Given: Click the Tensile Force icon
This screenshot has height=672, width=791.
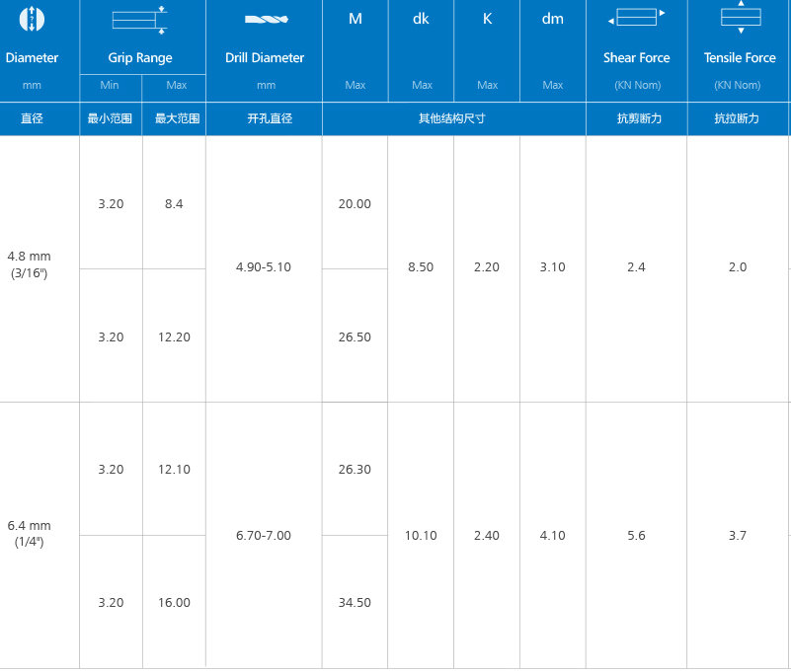Looking at the screenshot, I should (x=740, y=17).
